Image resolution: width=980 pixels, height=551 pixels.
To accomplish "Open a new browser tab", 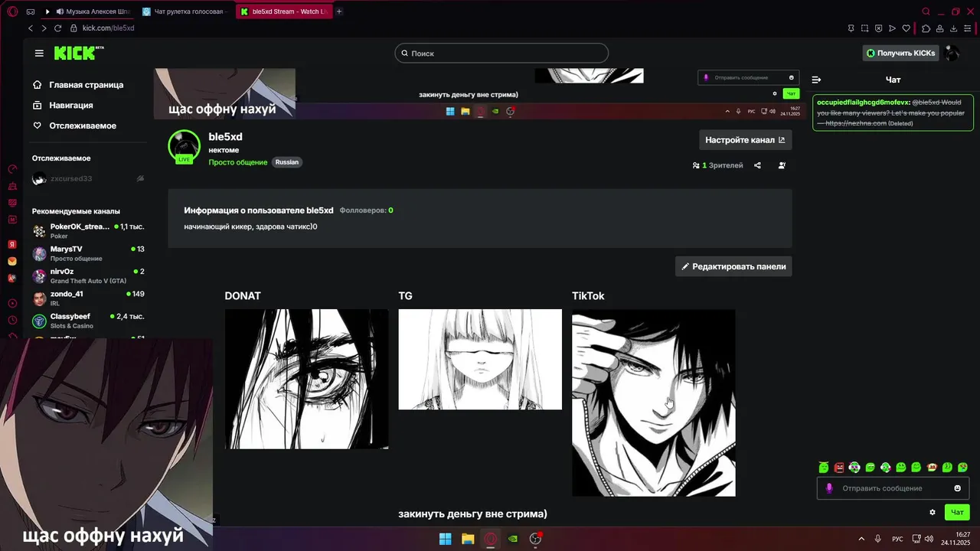I will pos(339,11).
